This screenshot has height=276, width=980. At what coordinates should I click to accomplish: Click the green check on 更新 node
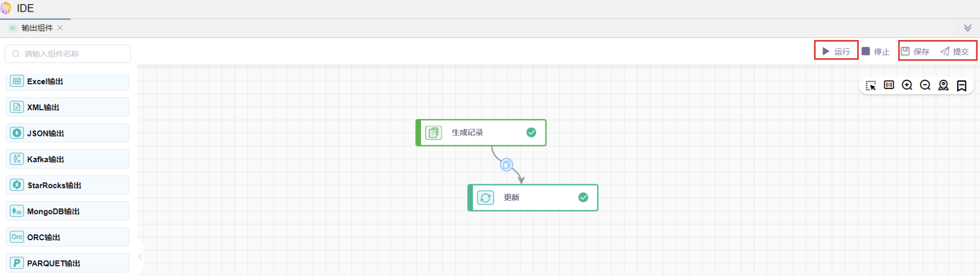tap(583, 198)
